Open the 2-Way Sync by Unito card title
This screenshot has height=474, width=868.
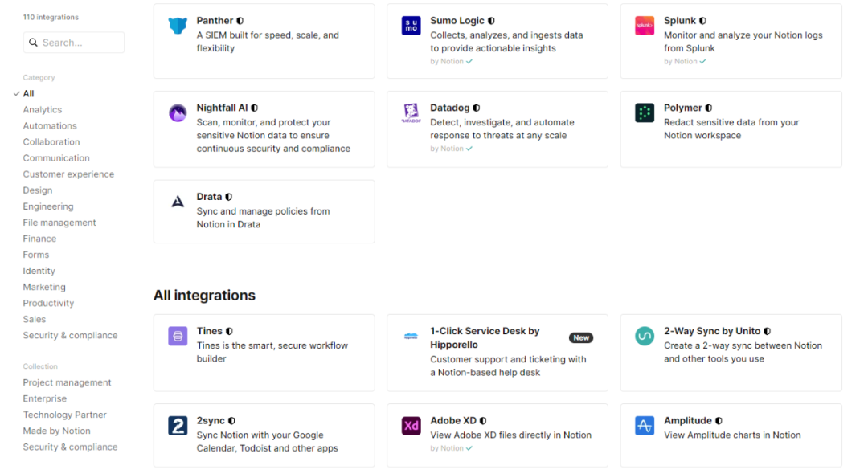712,331
